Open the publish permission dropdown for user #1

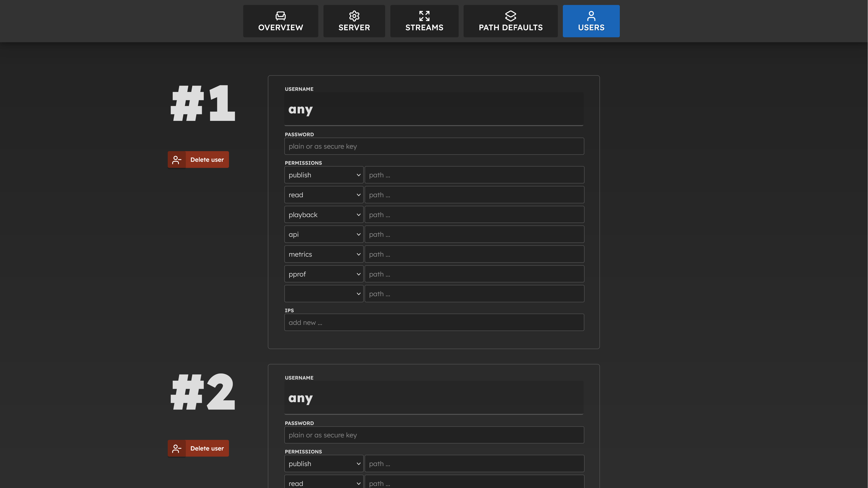[323, 175]
